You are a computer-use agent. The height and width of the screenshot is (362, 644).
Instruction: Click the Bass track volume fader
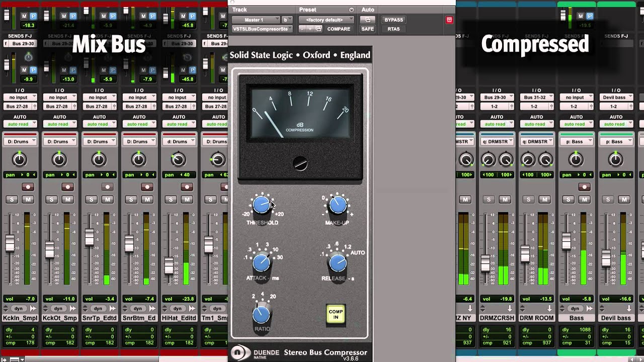tap(567, 240)
